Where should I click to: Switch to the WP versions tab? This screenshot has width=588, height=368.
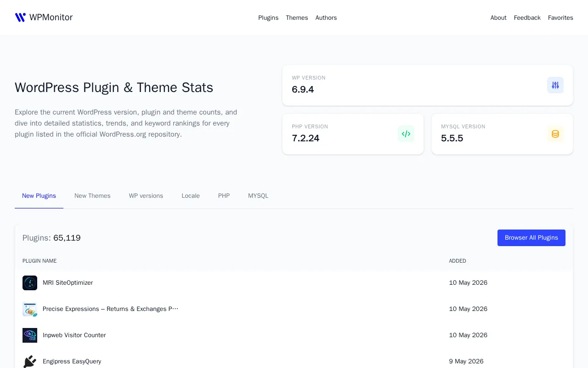[x=146, y=195]
